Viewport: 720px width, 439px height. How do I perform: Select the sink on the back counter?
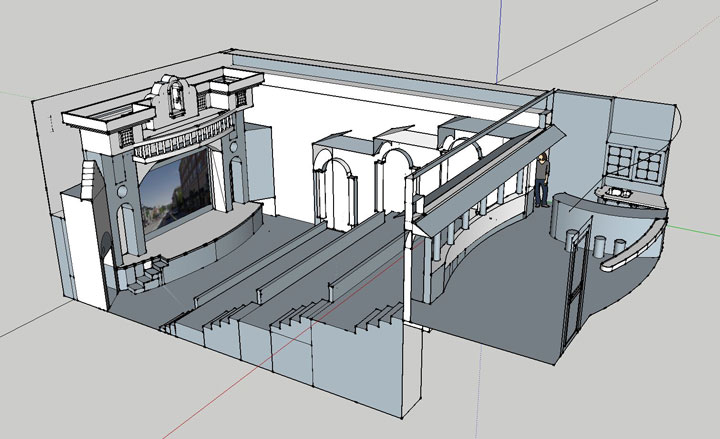(620, 191)
